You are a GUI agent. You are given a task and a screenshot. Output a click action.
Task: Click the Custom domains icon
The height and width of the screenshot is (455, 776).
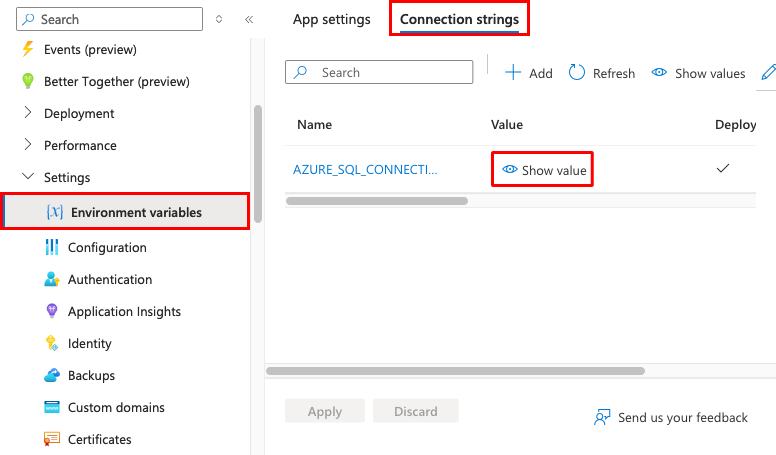(x=52, y=407)
